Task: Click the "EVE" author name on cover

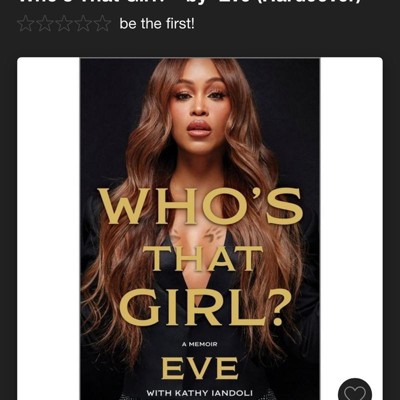Action: point(200,368)
